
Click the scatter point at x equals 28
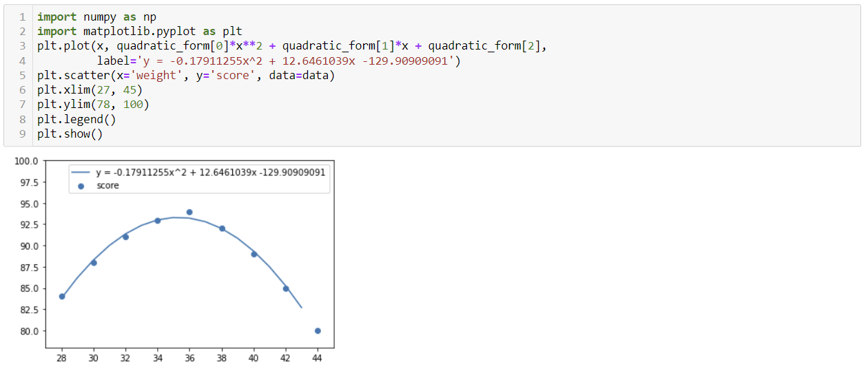(x=62, y=297)
